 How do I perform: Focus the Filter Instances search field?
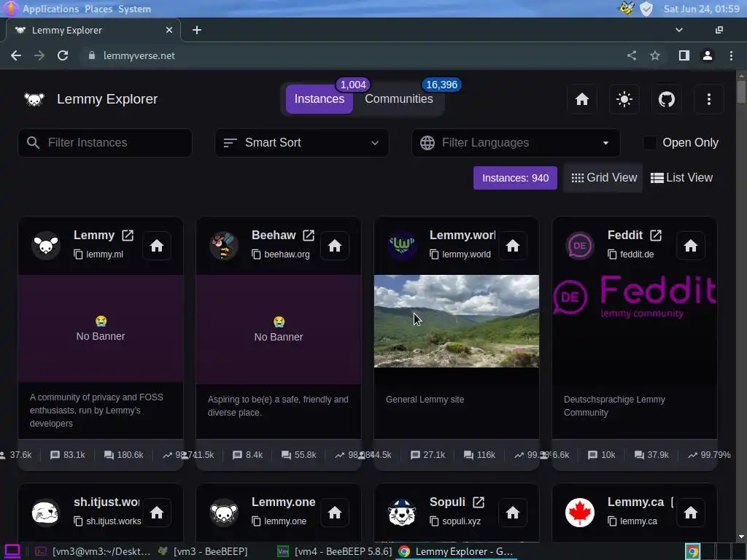coord(105,142)
